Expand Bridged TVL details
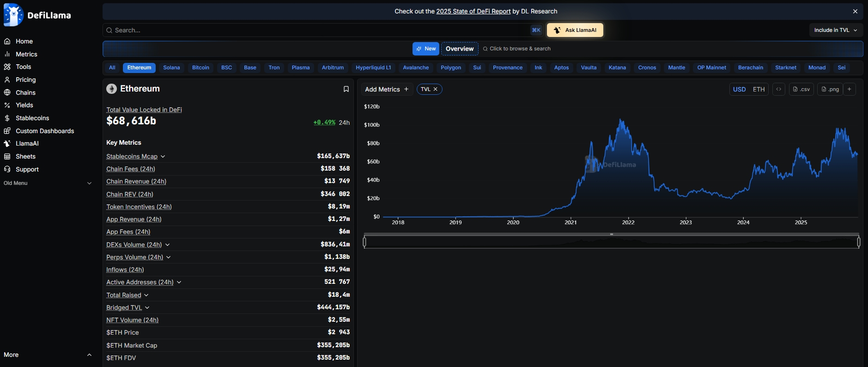The height and width of the screenshot is (367, 868). (147, 307)
